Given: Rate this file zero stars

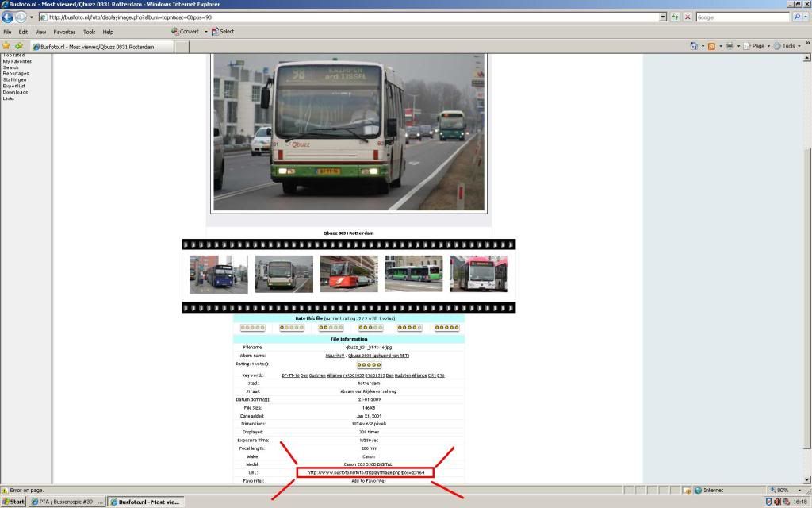Looking at the screenshot, I should pos(253,328).
